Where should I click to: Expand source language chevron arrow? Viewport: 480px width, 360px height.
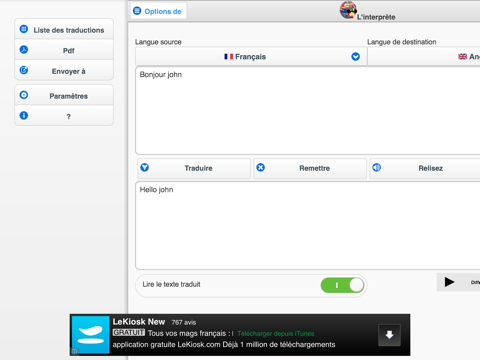(356, 57)
